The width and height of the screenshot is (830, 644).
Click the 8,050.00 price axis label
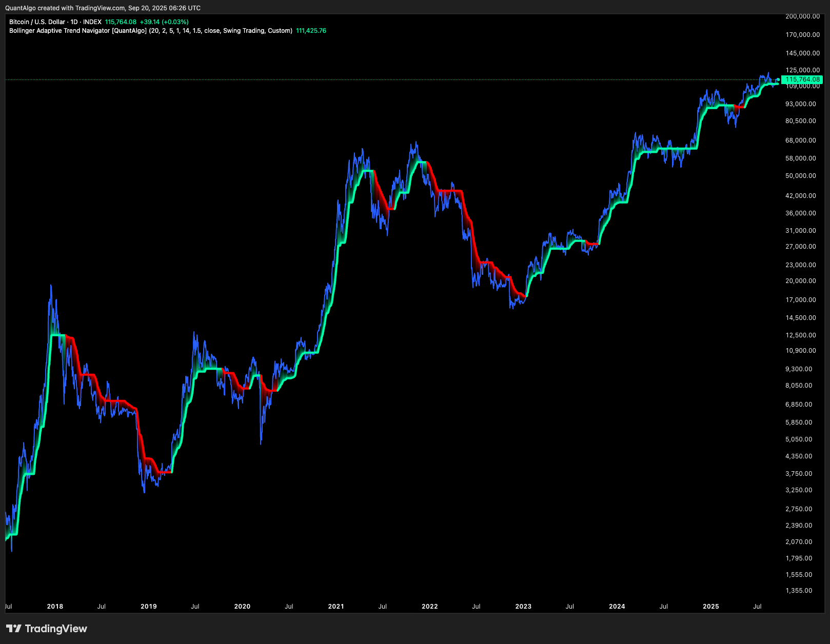pos(799,386)
